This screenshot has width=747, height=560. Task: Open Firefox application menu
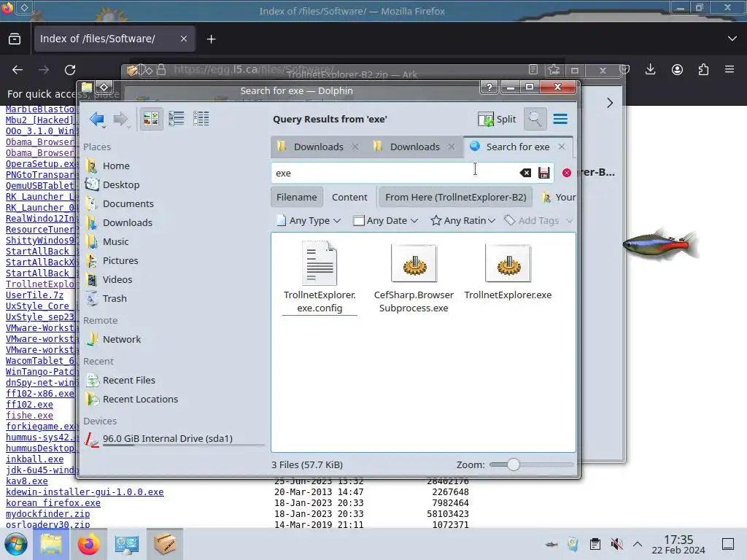729,70
